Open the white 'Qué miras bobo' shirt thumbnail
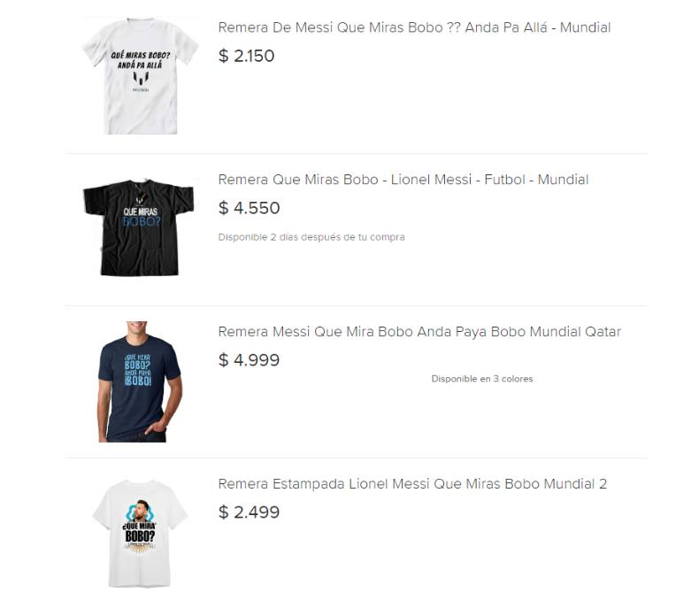 pyautogui.click(x=141, y=76)
